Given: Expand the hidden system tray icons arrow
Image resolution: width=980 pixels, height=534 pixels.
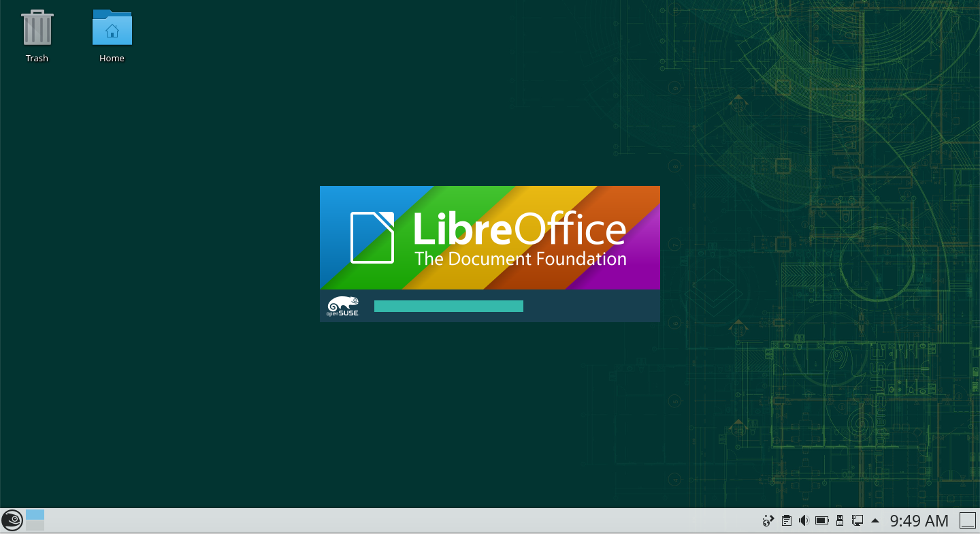Looking at the screenshot, I should tap(875, 521).
